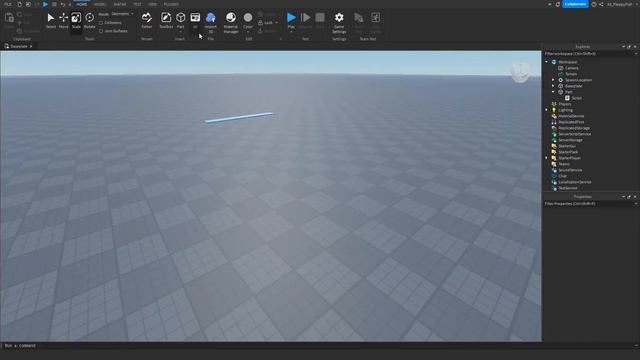640x360 pixels.
Task: Click the quick-access play icon in title bar
Action: [45, 4]
